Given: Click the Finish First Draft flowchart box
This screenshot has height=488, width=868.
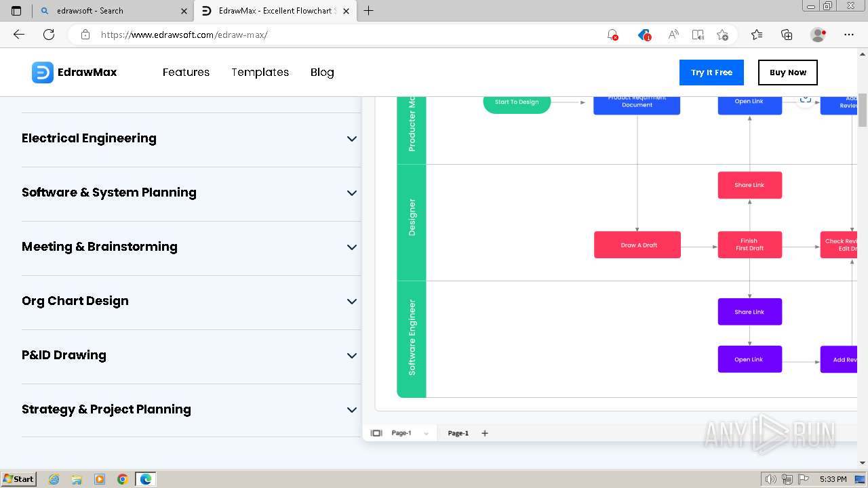Looking at the screenshot, I should [x=750, y=245].
